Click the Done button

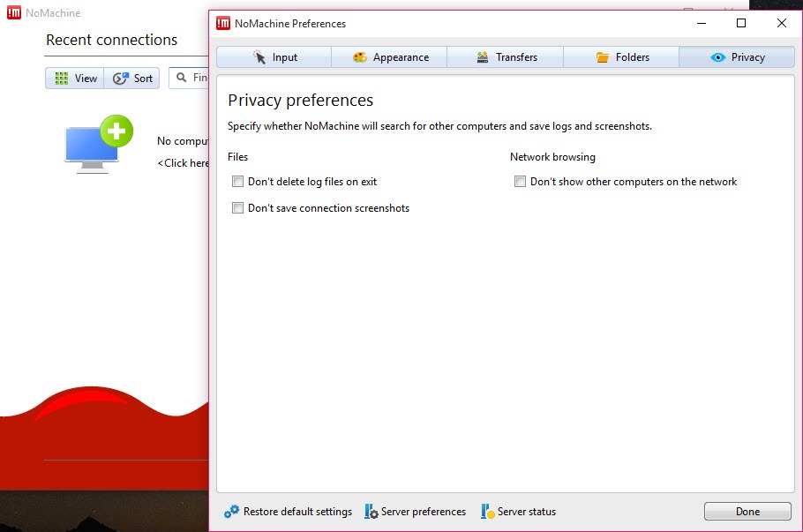pyautogui.click(x=747, y=511)
